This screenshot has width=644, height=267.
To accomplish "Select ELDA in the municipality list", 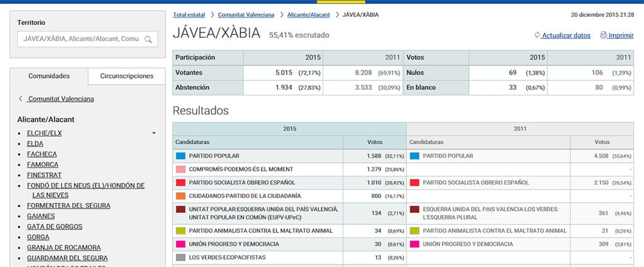I will tap(35, 143).
